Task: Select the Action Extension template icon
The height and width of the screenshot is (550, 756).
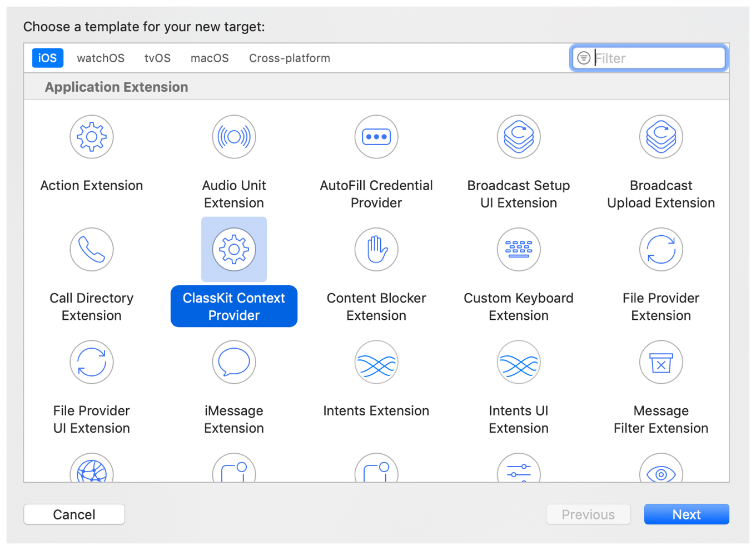Action: (x=92, y=137)
